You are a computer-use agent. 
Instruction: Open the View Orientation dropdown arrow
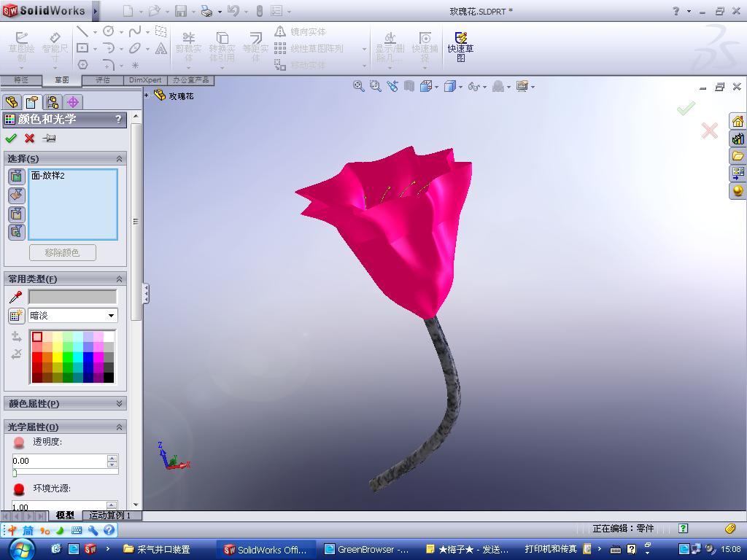[436, 87]
